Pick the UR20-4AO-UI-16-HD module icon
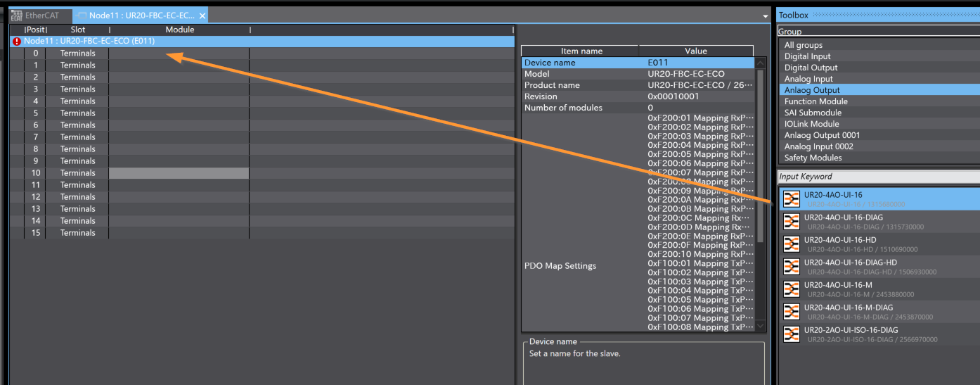980x385 pixels. click(792, 244)
